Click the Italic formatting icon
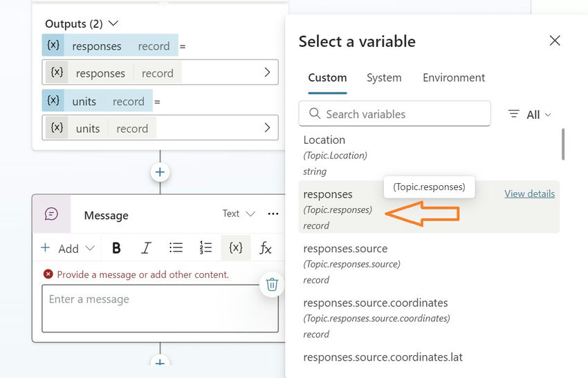This screenshot has width=588, height=378. click(x=146, y=248)
